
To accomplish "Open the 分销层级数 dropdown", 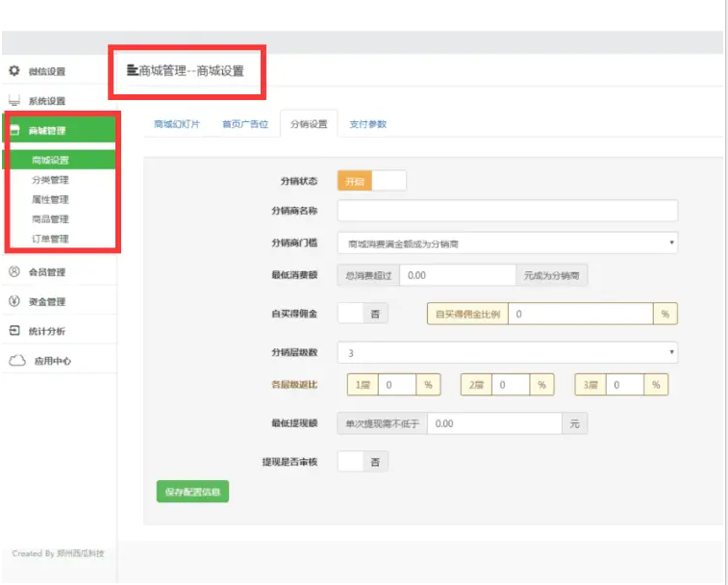I will click(508, 353).
